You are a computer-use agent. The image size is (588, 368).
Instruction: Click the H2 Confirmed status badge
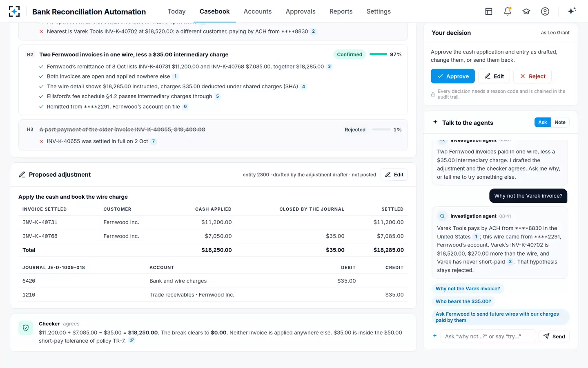tap(350, 54)
